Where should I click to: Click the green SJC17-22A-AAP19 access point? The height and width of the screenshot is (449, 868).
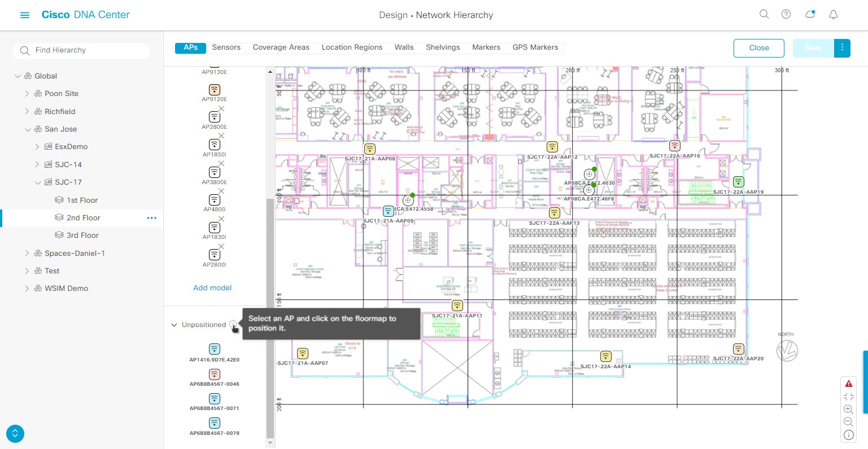(738, 182)
